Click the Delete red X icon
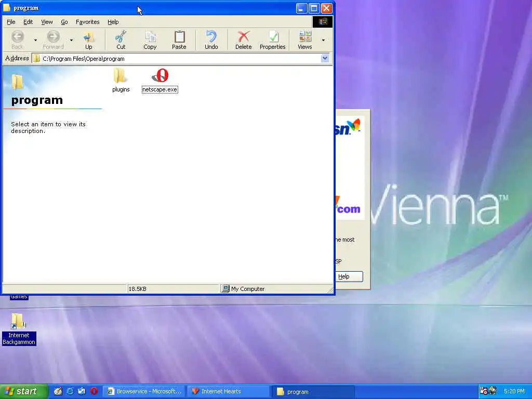This screenshot has height=399, width=532. [x=243, y=40]
